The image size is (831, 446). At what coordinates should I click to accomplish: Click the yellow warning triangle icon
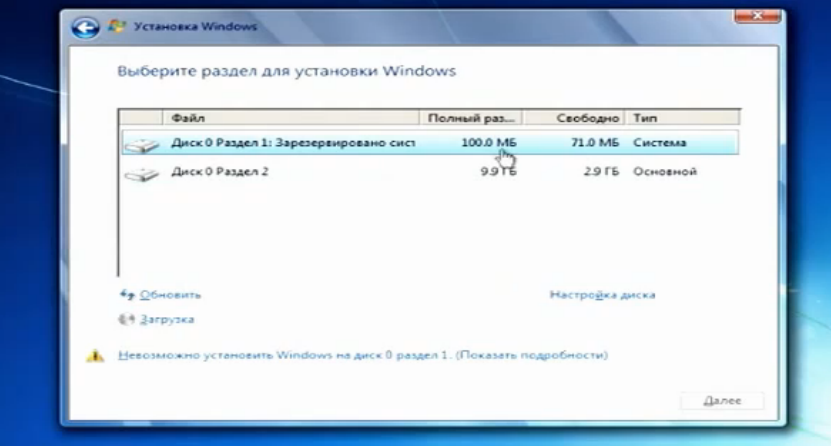pyautogui.click(x=95, y=355)
